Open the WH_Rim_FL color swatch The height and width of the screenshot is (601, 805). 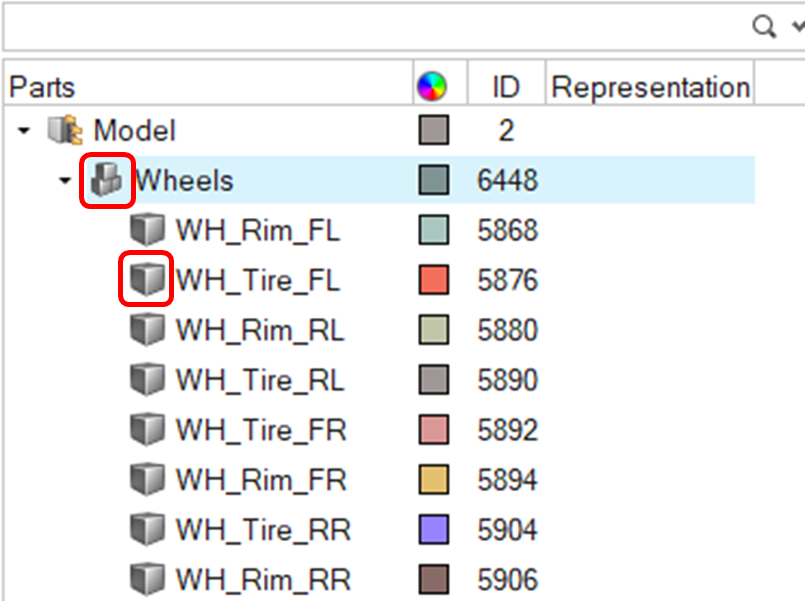[x=434, y=229]
